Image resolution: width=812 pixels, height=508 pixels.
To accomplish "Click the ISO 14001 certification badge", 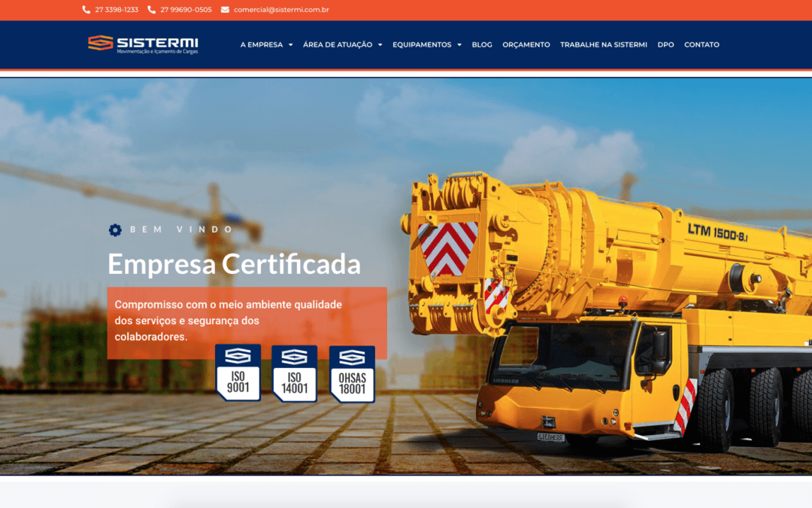I will tap(294, 373).
